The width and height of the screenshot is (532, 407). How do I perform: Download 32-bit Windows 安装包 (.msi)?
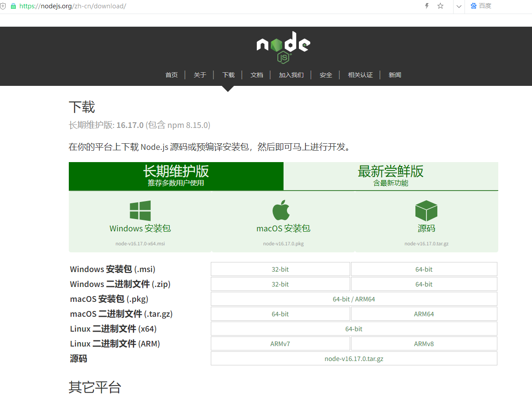pos(280,269)
